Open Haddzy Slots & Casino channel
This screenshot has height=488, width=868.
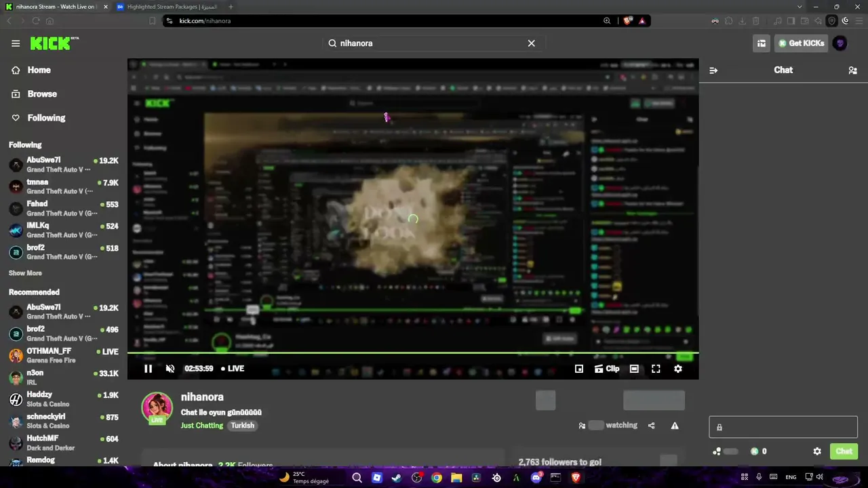click(64, 399)
